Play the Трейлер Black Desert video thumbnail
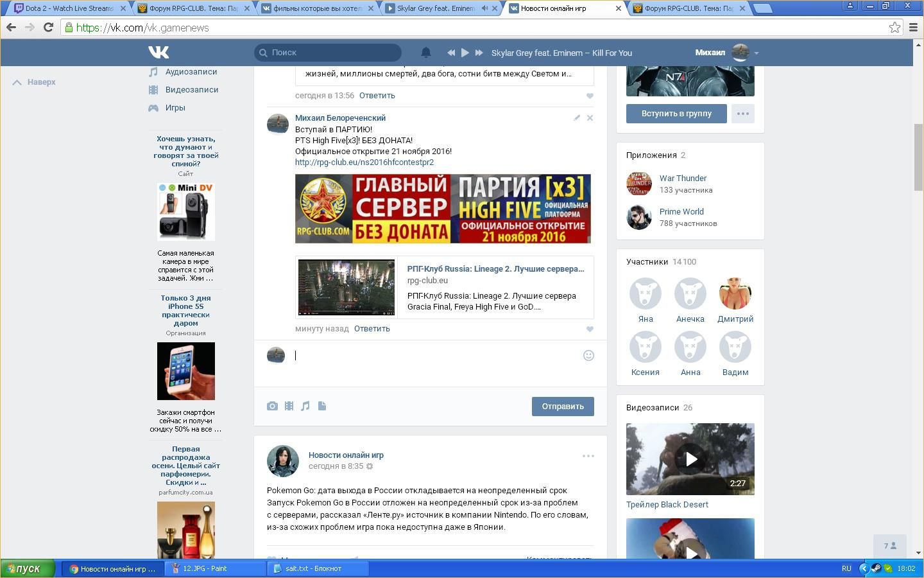 (x=690, y=459)
